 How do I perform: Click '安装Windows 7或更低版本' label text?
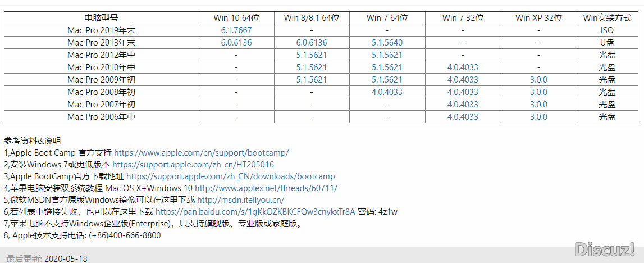tap(60, 165)
